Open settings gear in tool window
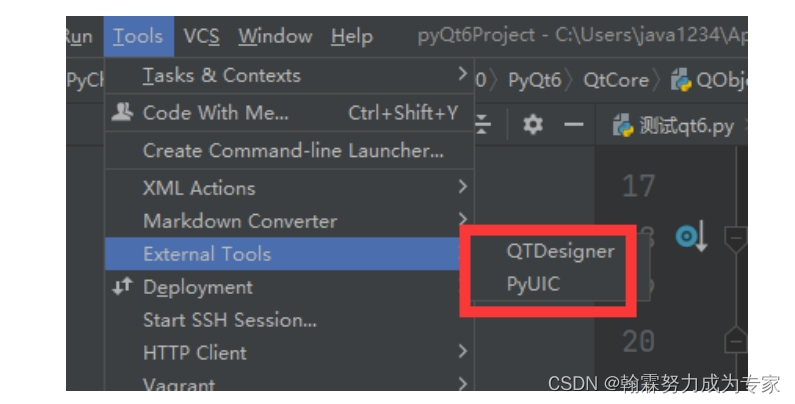Image resolution: width=795 pixels, height=404 pixels. 533,125
